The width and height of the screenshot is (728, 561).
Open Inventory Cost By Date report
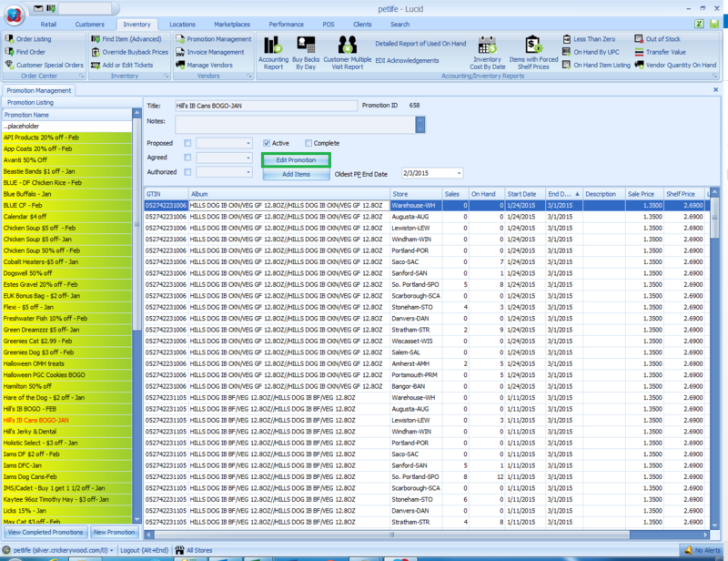[x=487, y=53]
